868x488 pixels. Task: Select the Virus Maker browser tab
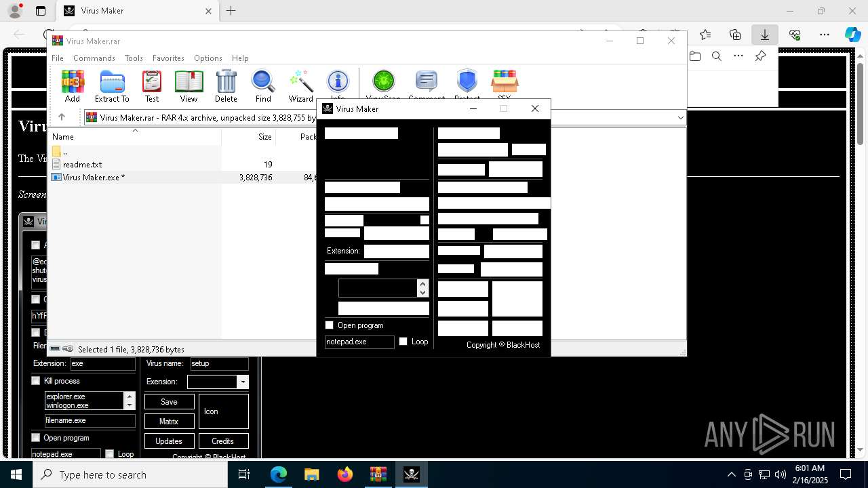(138, 11)
